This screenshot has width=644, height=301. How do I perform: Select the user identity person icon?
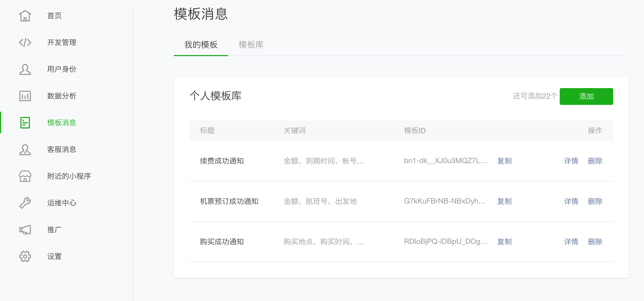click(x=25, y=69)
